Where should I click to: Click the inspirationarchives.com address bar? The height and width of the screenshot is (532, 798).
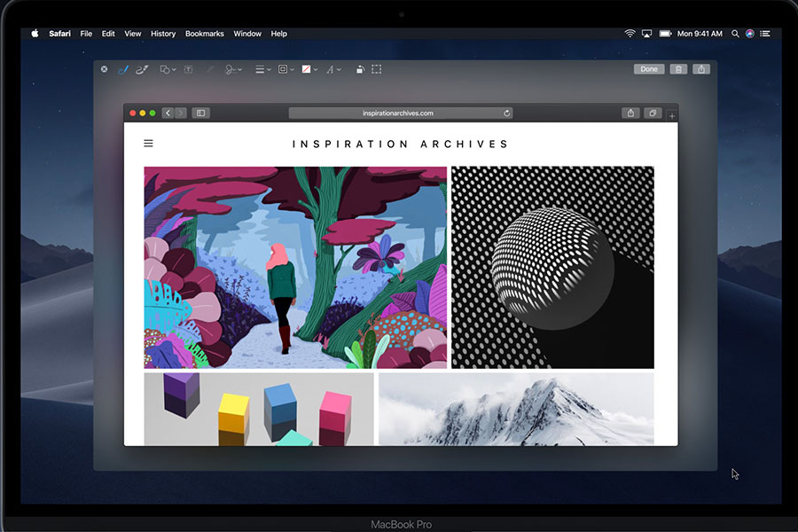click(x=401, y=113)
